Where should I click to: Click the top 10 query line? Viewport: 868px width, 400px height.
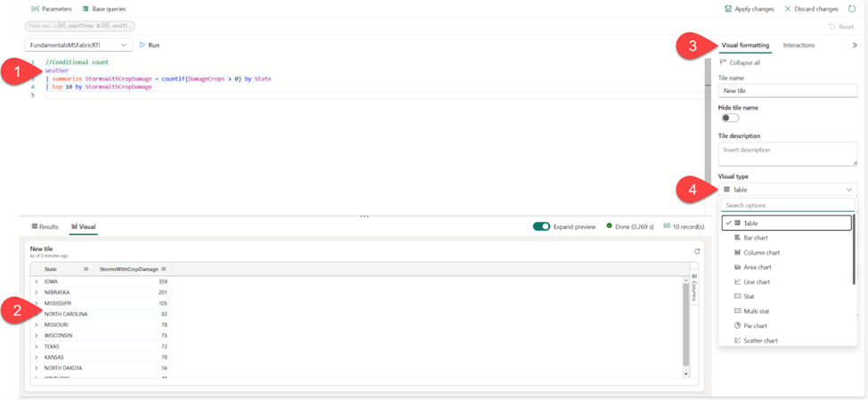[99, 87]
